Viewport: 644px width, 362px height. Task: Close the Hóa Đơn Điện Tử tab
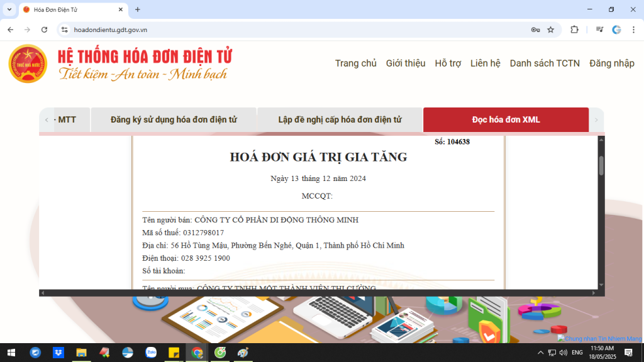121,9
